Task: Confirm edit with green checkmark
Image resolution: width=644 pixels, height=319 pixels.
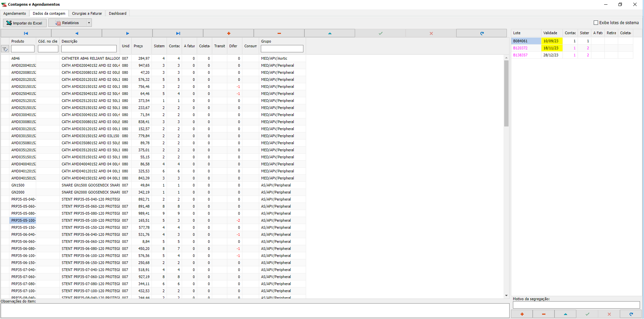Action: [x=380, y=33]
